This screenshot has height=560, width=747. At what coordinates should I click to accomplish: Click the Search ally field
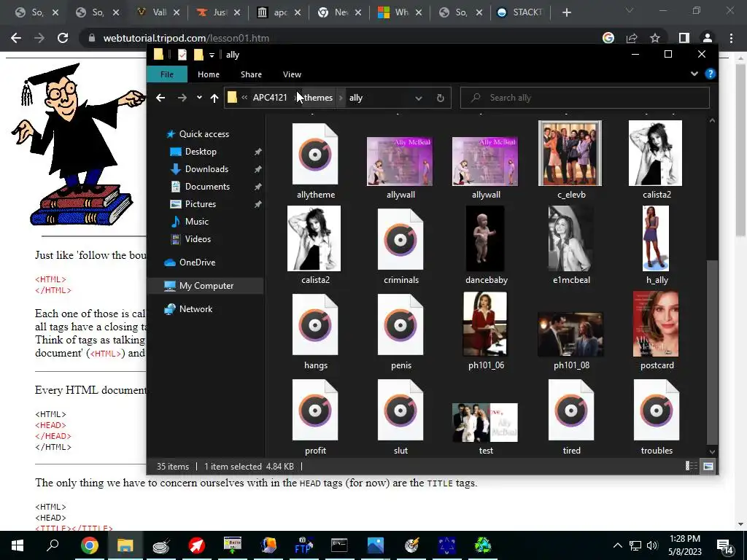584,98
